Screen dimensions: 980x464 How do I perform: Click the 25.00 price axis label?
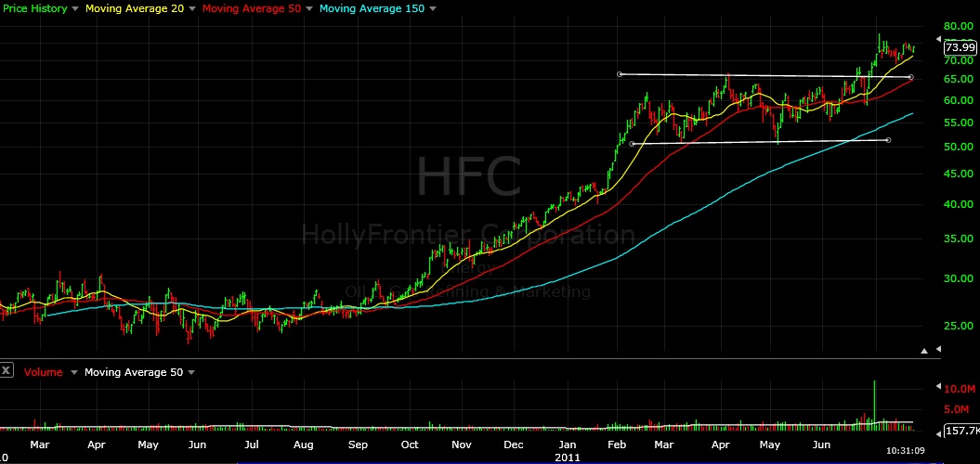click(x=960, y=326)
